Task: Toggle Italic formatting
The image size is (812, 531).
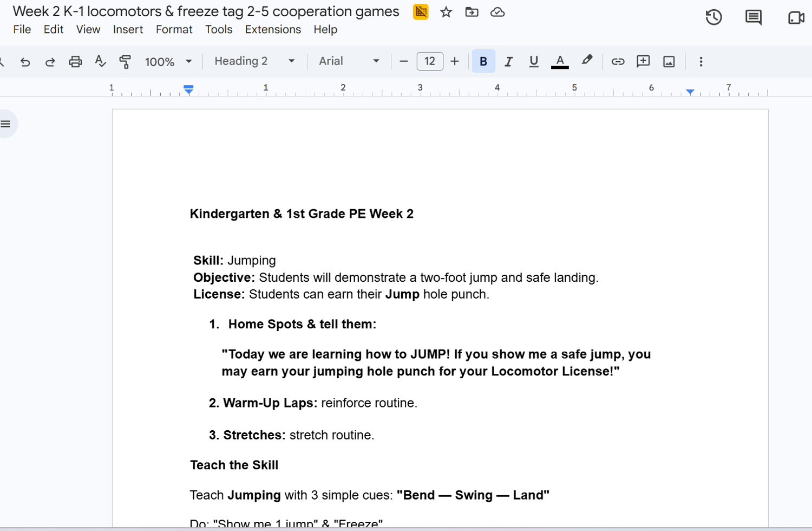Action: coord(508,62)
